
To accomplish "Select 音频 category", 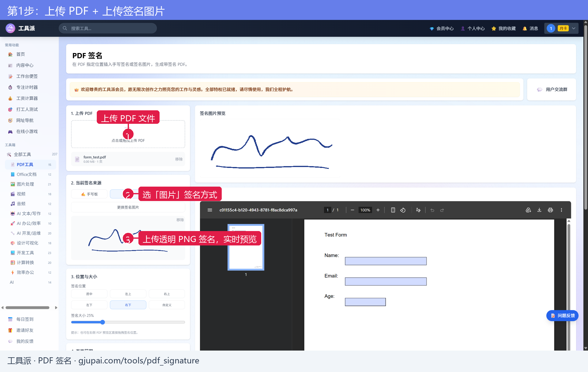I will (31, 204).
